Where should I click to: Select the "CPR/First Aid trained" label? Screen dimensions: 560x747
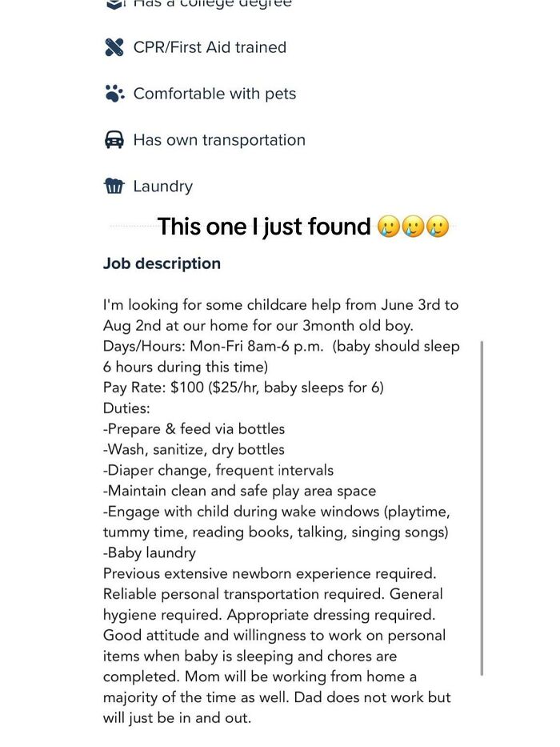[210, 47]
